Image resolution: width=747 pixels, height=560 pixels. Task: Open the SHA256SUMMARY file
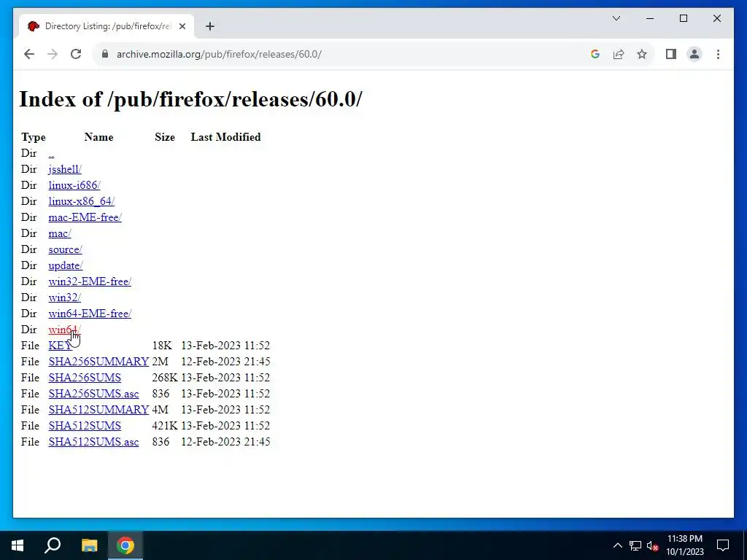tap(98, 362)
